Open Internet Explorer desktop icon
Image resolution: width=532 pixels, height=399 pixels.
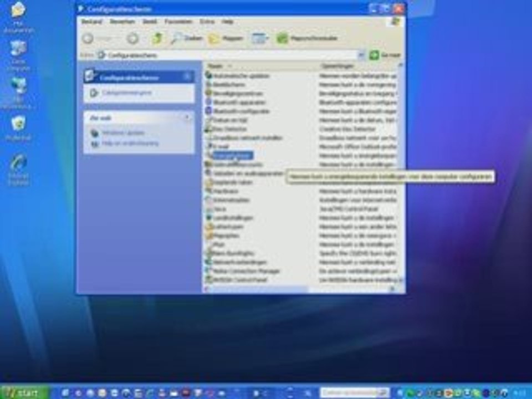click(x=18, y=170)
